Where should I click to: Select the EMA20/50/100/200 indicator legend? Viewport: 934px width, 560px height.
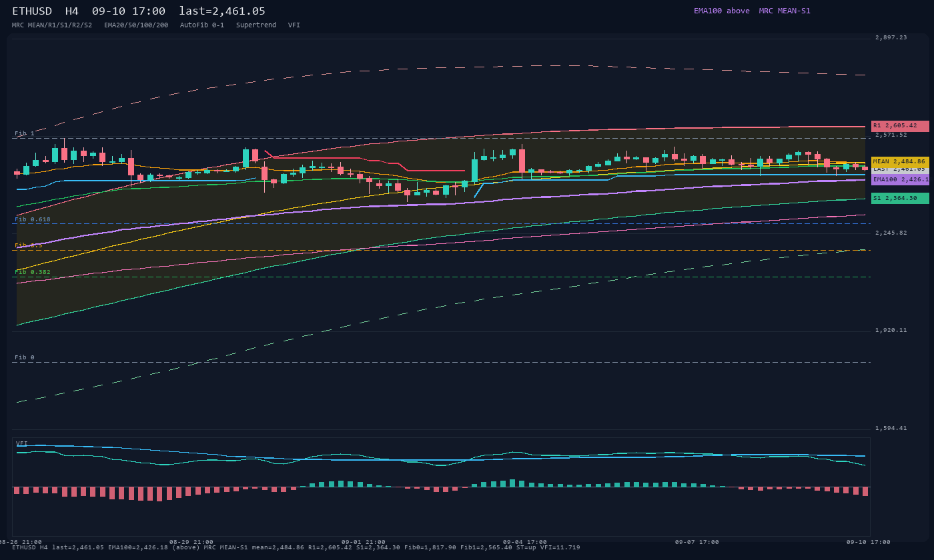(x=136, y=25)
